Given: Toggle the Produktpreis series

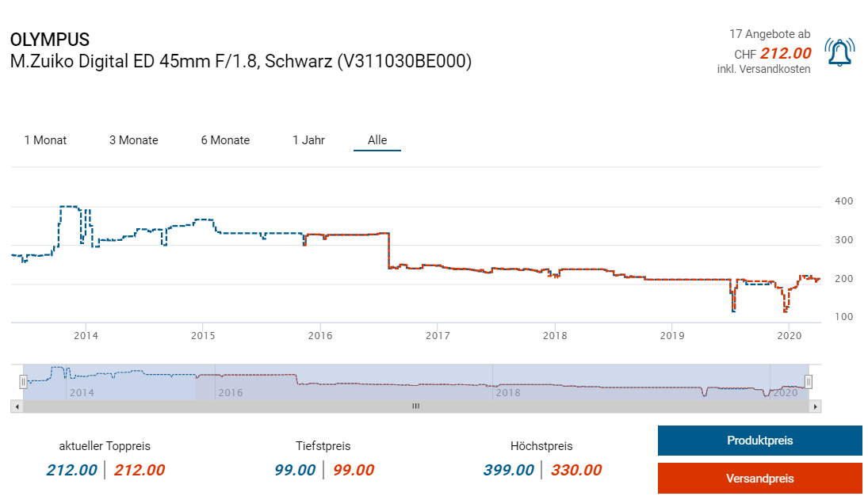Looking at the screenshot, I should tap(759, 441).
